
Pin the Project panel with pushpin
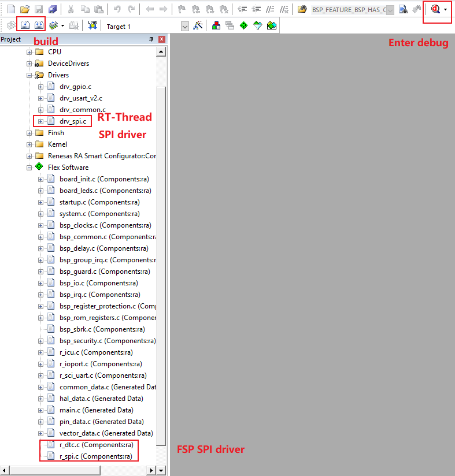coord(151,39)
